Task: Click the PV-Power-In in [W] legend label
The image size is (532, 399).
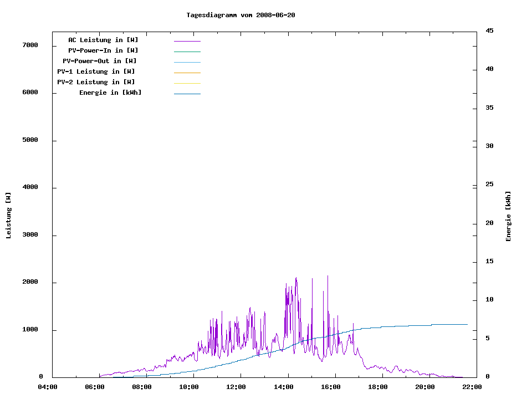Action: pyautogui.click(x=103, y=50)
